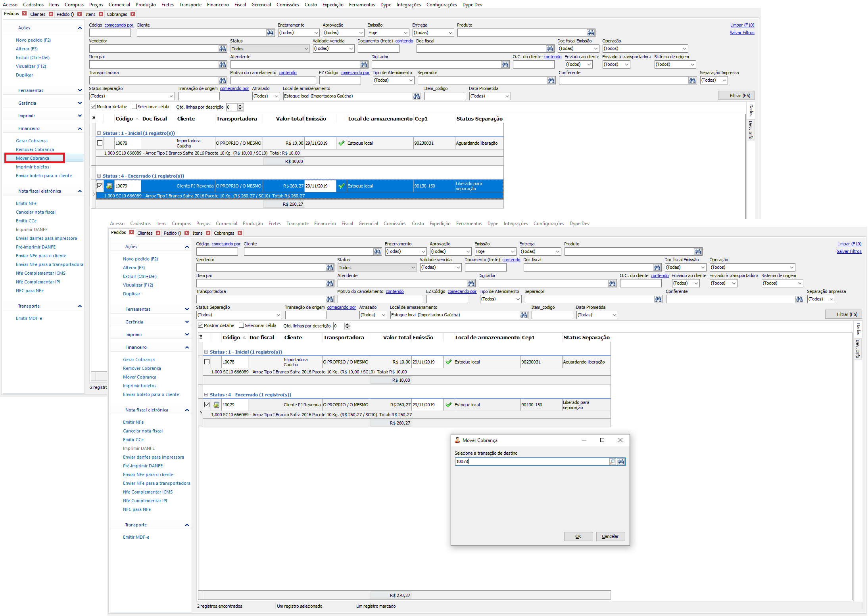Click magnifier icon in Mover Cobrança dialog
This screenshot has width=868, height=616.
pos(613,461)
